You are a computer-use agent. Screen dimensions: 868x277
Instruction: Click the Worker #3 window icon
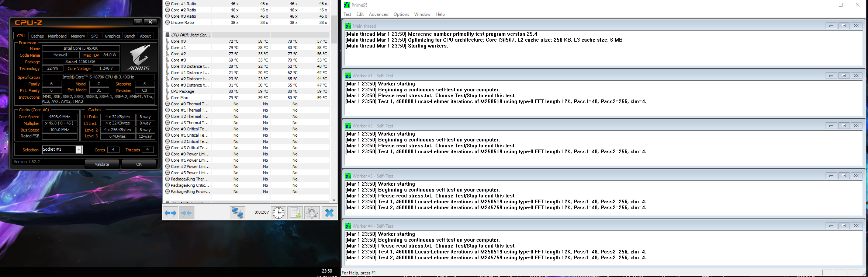click(x=348, y=176)
